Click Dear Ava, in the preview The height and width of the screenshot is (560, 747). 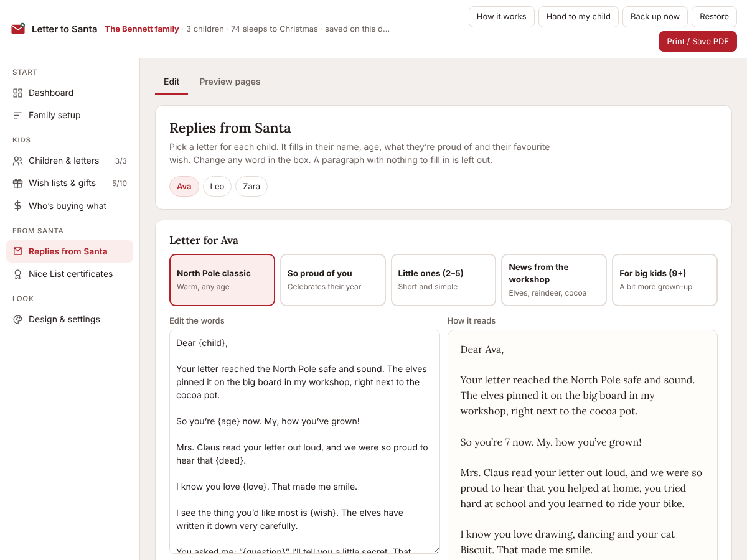tap(482, 350)
